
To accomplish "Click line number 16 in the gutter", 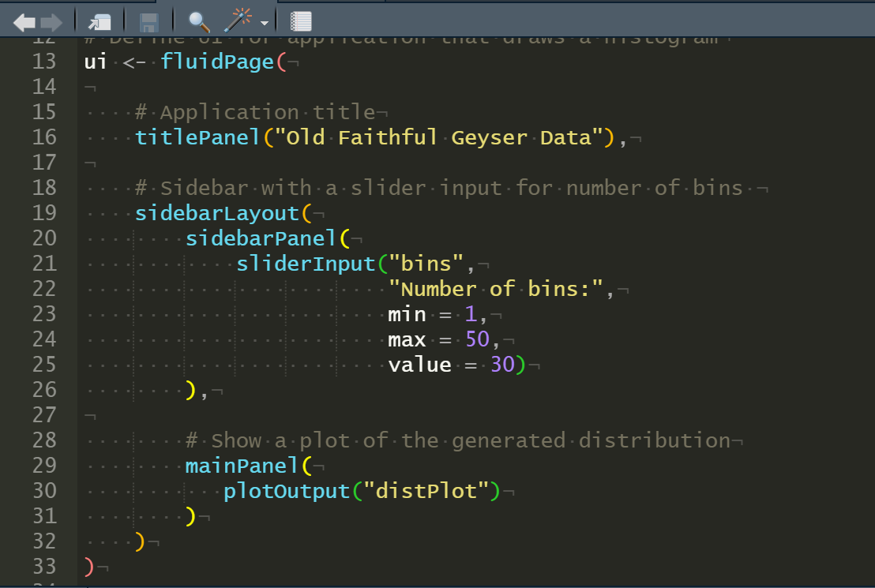I will pos(44,137).
